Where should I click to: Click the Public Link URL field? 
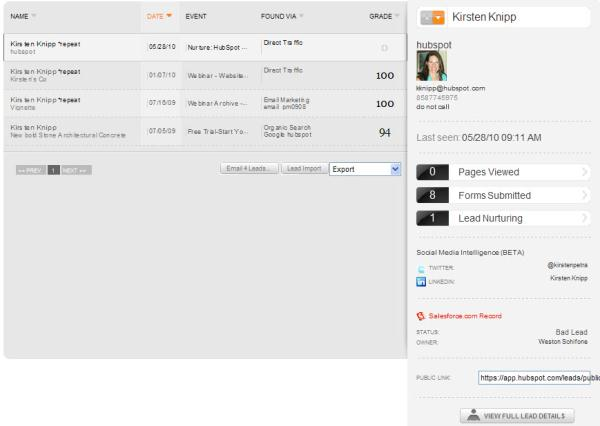538,378
